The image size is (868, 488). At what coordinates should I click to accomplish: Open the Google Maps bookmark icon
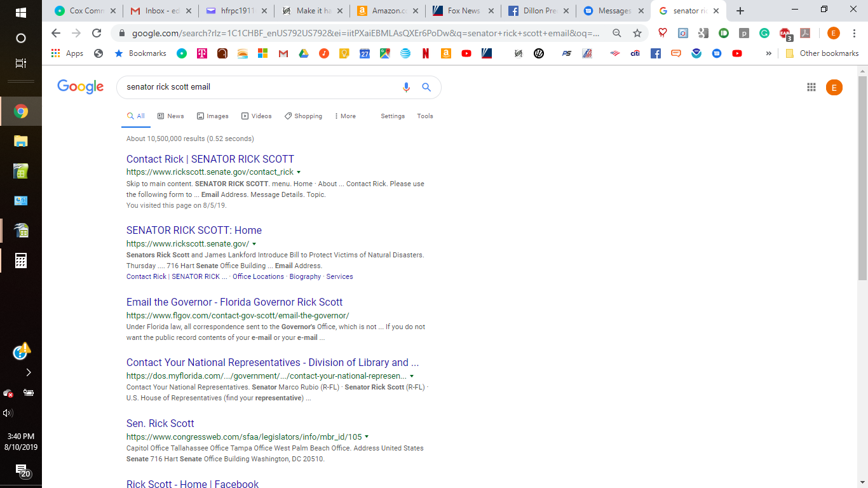pyautogui.click(x=385, y=53)
